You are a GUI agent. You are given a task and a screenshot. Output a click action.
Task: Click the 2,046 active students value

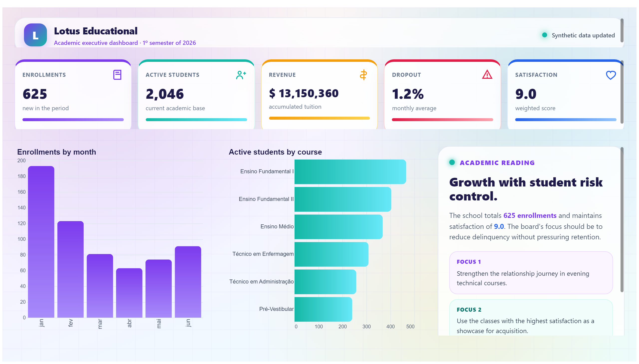(x=165, y=94)
